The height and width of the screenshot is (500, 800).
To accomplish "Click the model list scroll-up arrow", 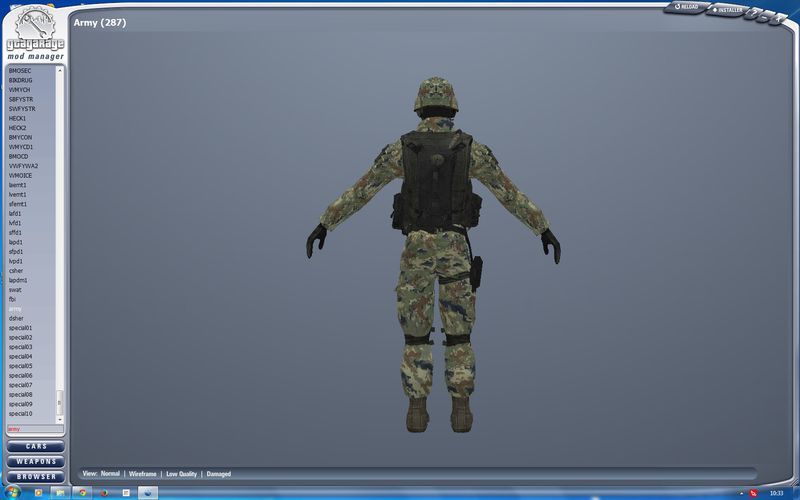I will 60,70.
